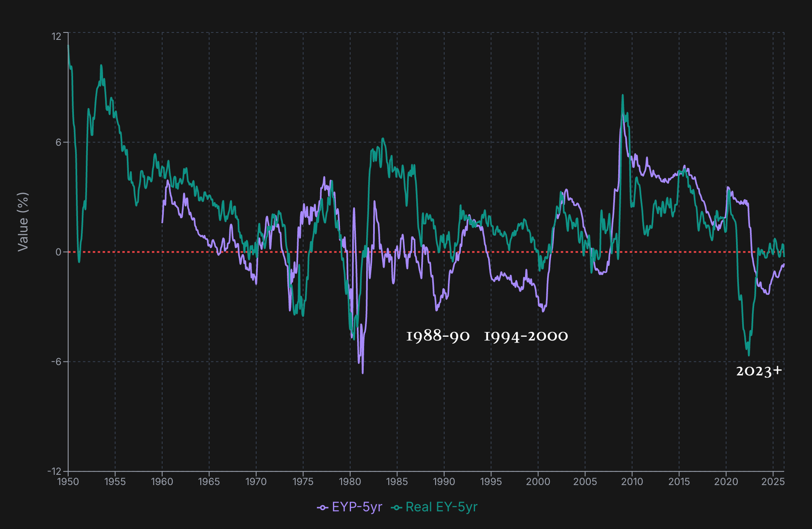Click the 6 y-axis label

(59, 142)
